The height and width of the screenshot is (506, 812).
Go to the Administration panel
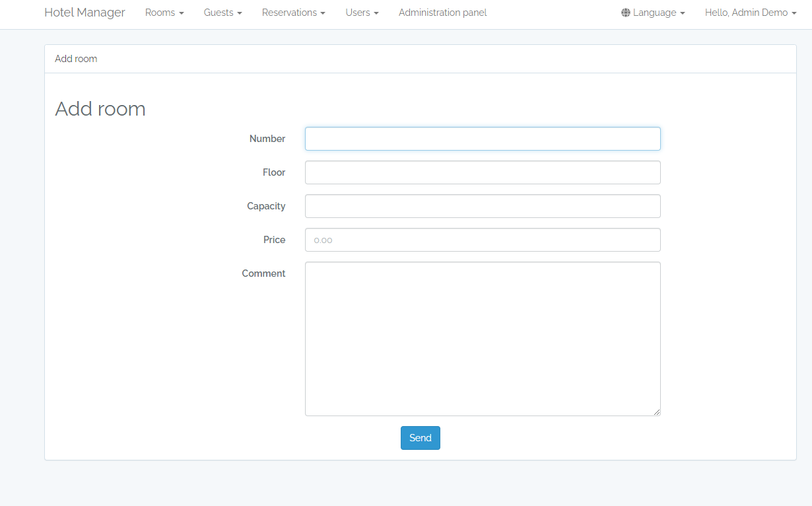pos(442,13)
